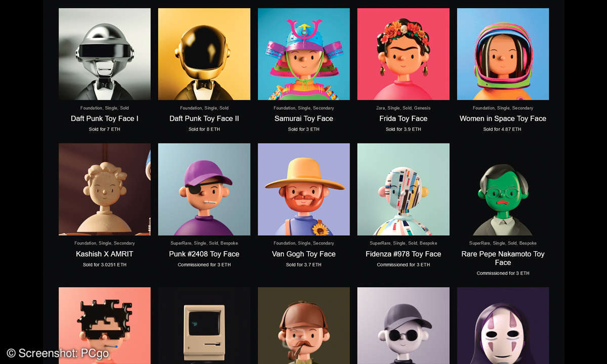This screenshot has width=607, height=364.
Task: Click the Fidenza #978 Toy Face title
Action: click(x=403, y=254)
